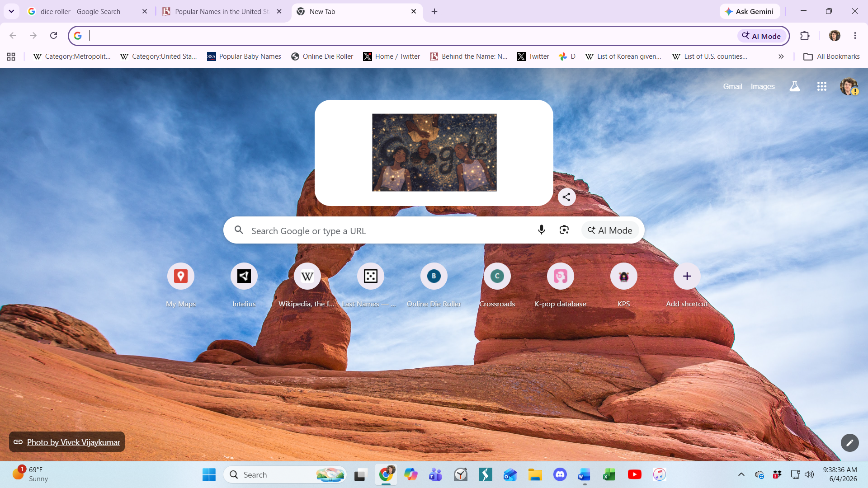Screen dimensions: 868x488
Task: Open the weather widget showing 69°F Sunny
Action: pos(31,474)
